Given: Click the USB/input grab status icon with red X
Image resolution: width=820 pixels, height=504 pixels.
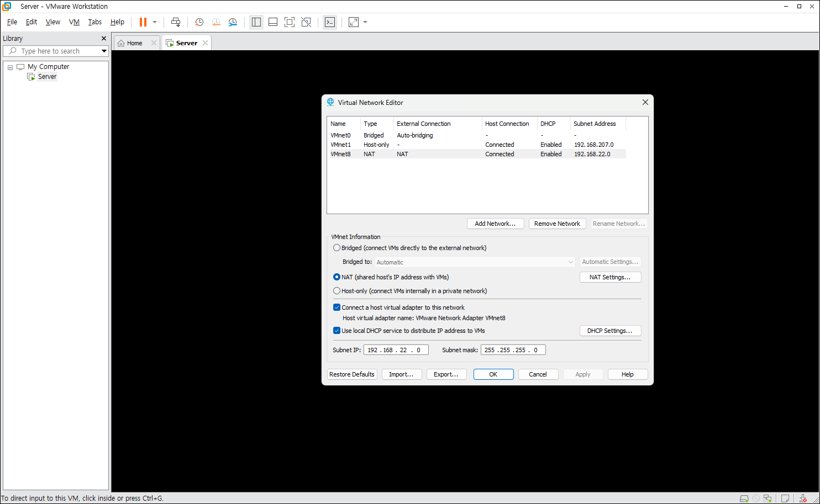Looking at the screenshot, I should click(803, 498).
